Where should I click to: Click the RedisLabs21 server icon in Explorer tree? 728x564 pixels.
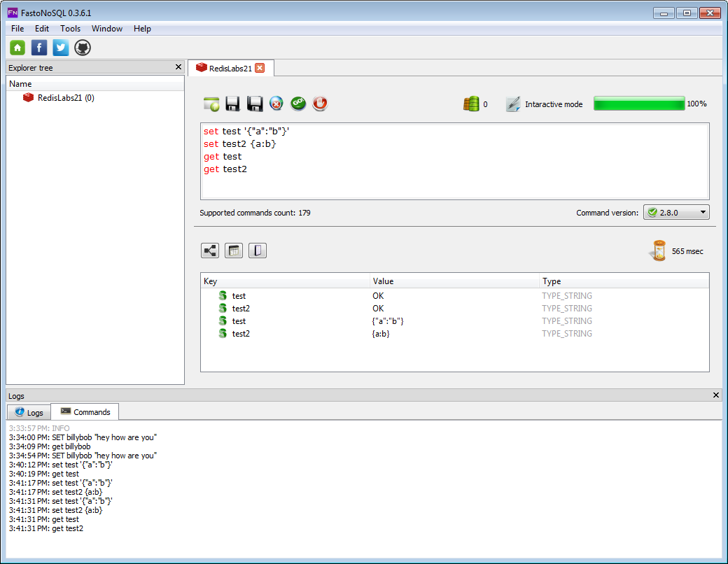28,97
